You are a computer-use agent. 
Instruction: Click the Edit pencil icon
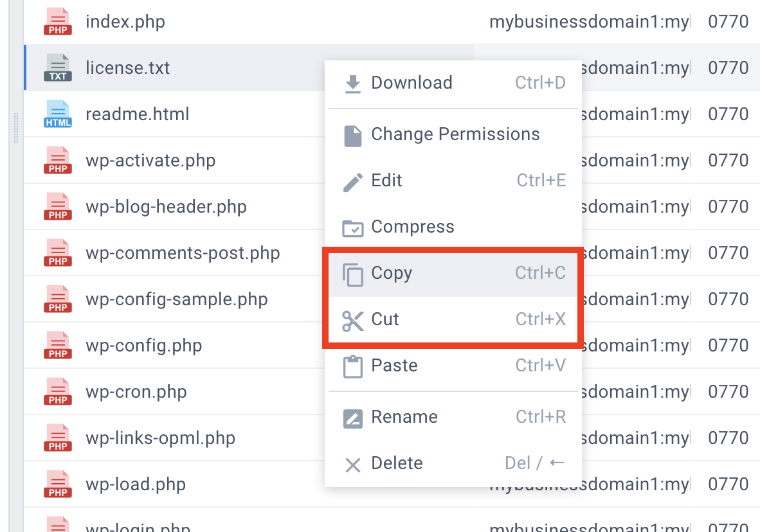click(x=352, y=181)
